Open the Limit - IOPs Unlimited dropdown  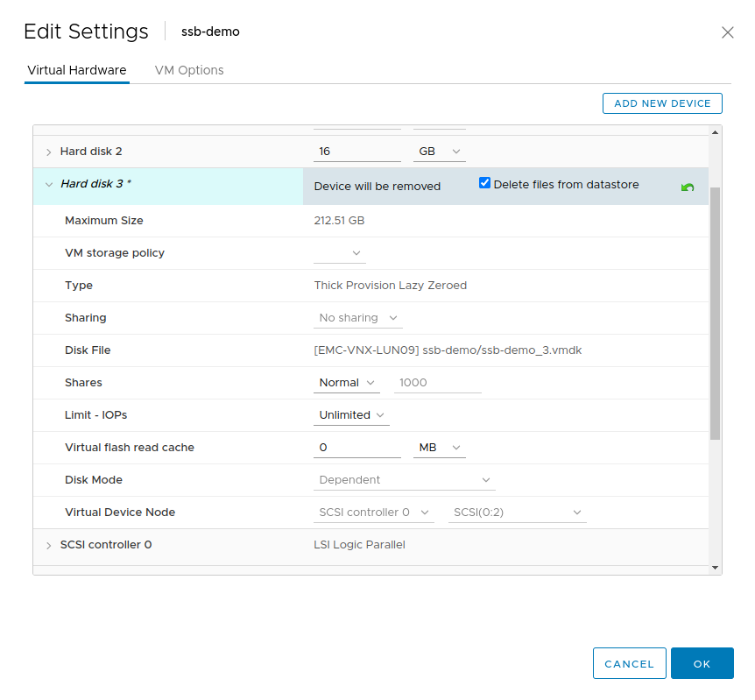[352, 415]
